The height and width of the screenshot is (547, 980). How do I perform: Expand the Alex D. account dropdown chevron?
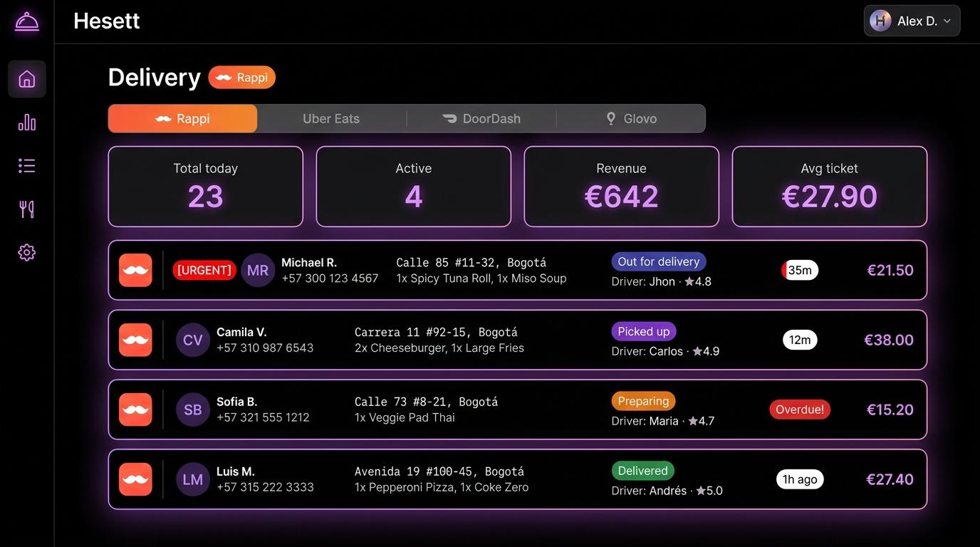(947, 21)
